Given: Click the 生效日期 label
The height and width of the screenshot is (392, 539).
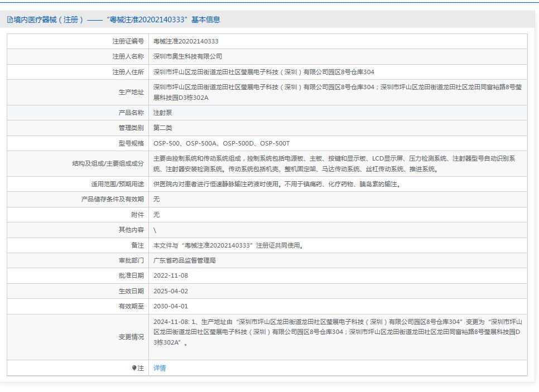Looking at the screenshot, I should pyautogui.click(x=131, y=291).
